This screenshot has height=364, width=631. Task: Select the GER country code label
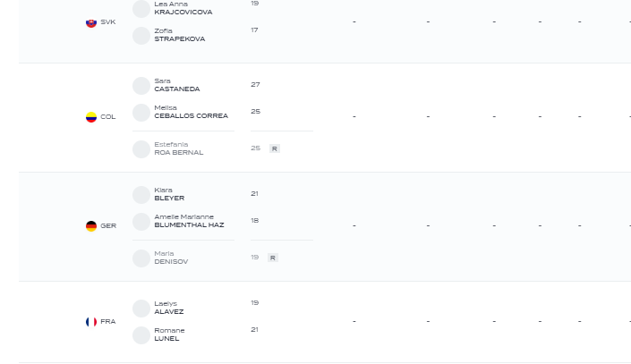(x=108, y=226)
